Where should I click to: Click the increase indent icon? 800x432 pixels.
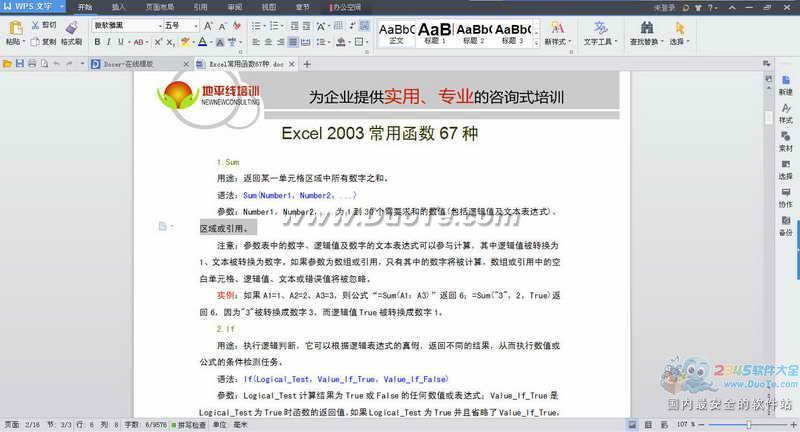point(306,26)
